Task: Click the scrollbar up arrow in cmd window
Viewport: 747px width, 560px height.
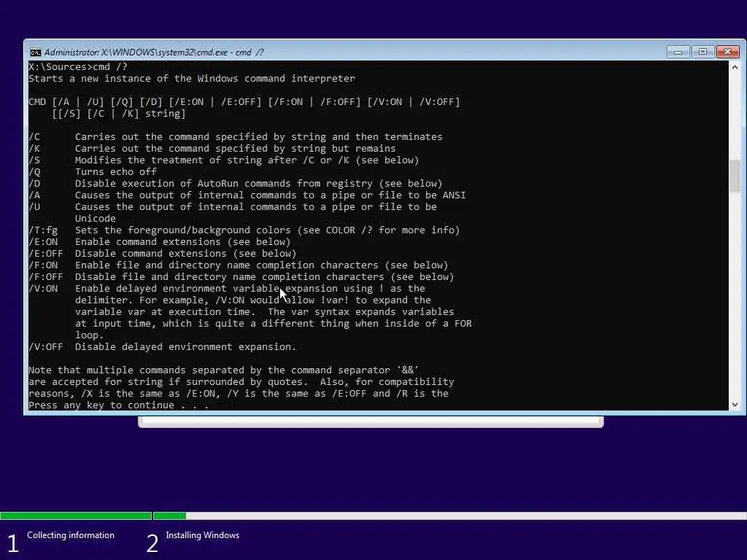Action: pos(735,67)
